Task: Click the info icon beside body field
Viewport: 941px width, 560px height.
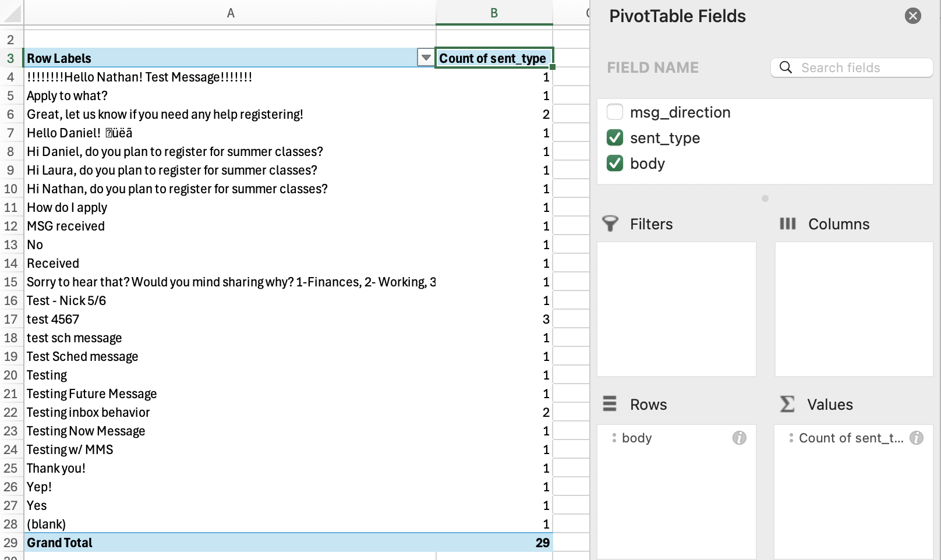Action: 739,438
